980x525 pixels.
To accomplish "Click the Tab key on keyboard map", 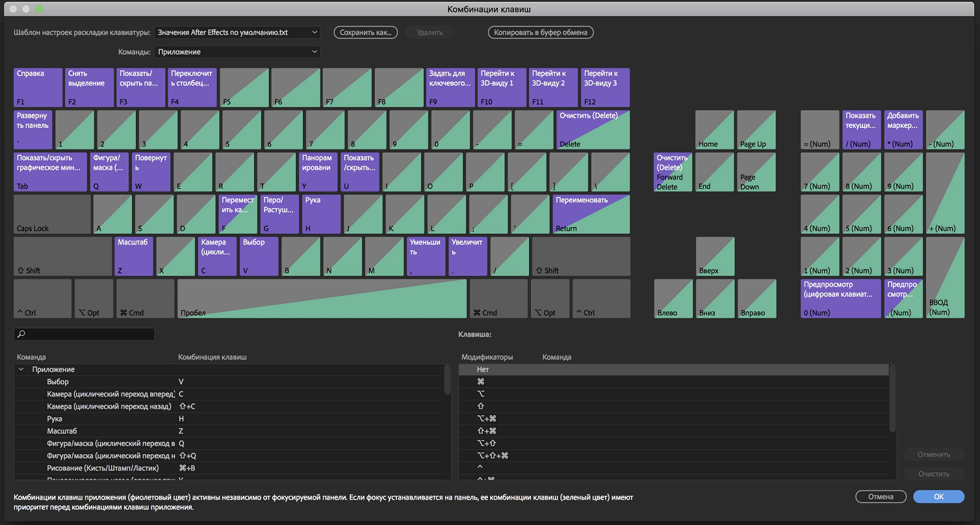I will point(50,172).
